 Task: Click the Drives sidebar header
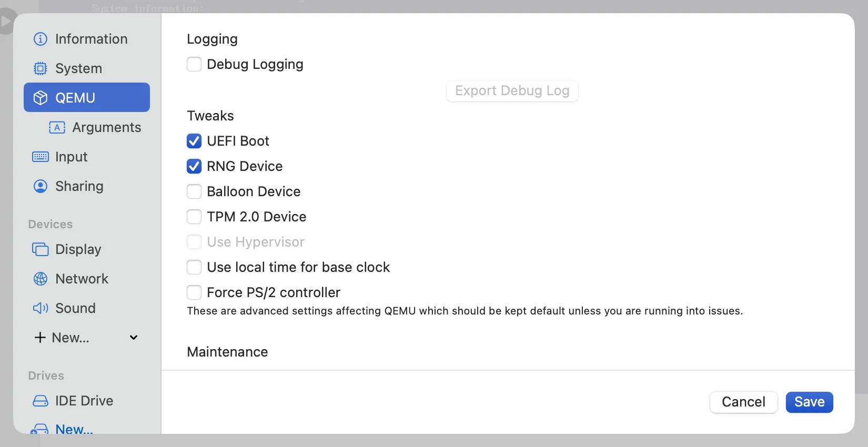[x=46, y=375]
